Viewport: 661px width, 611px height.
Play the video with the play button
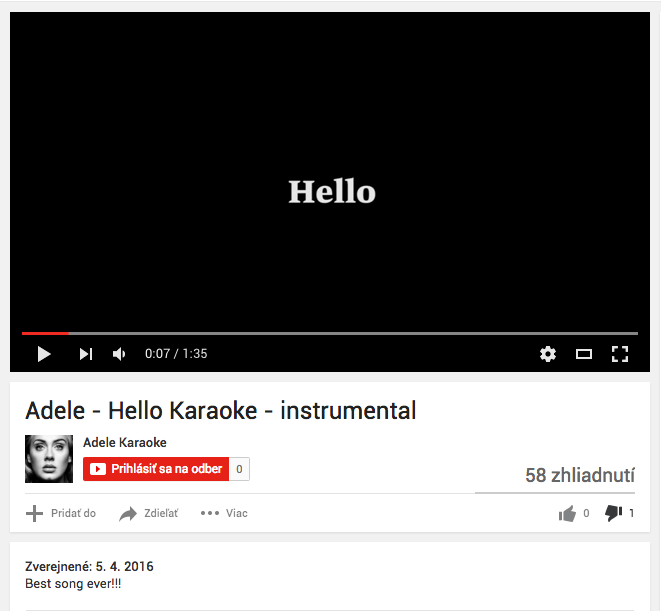click(44, 354)
